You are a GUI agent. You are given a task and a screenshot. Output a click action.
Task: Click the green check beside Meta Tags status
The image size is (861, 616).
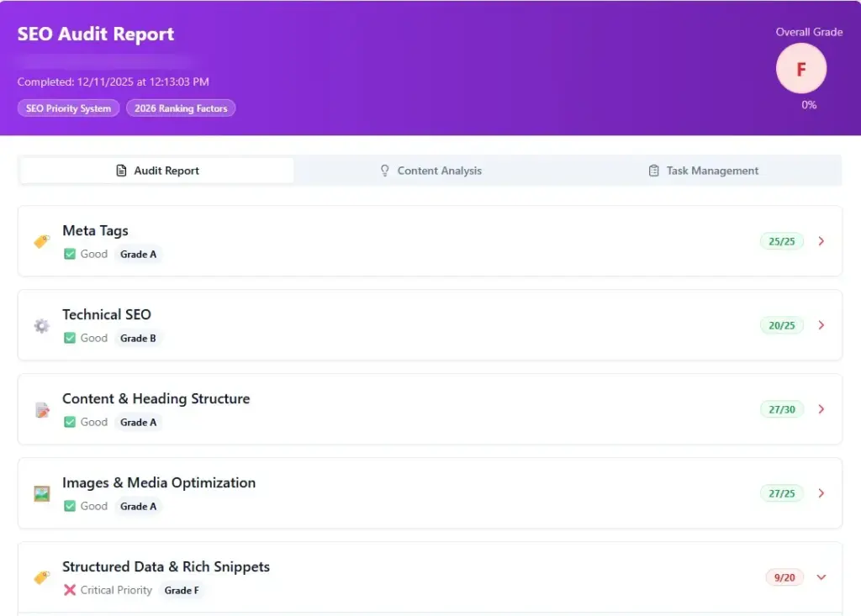68,254
